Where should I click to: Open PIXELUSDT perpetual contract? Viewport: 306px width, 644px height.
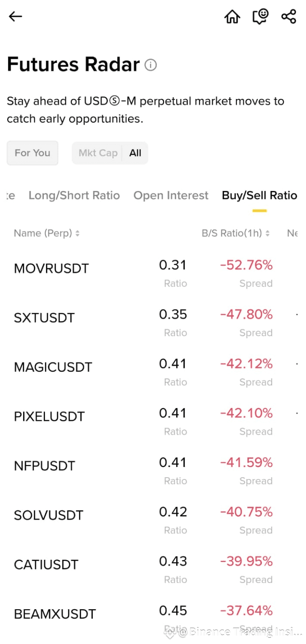tap(49, 417)
